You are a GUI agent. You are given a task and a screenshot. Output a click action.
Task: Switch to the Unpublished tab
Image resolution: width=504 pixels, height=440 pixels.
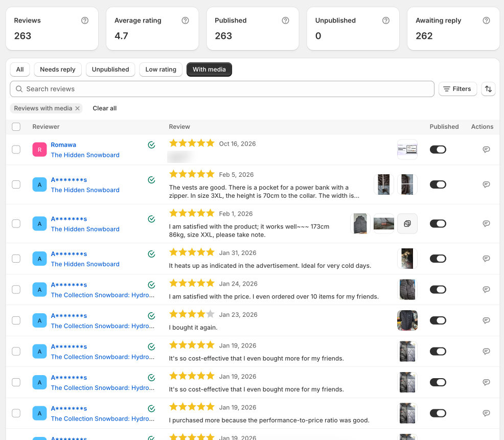coord(110,70)
